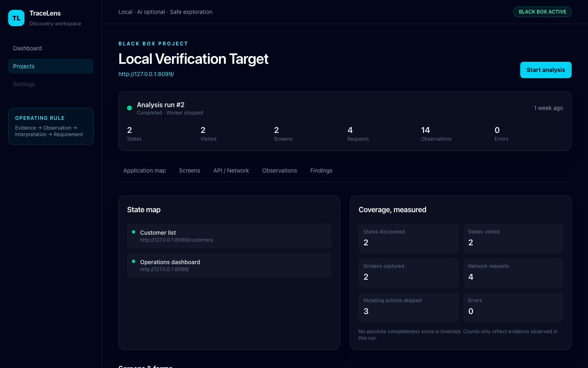Open the API / Network tab
Image resolution: width=588 pixels, height=368 pixels.
(231, 171)
